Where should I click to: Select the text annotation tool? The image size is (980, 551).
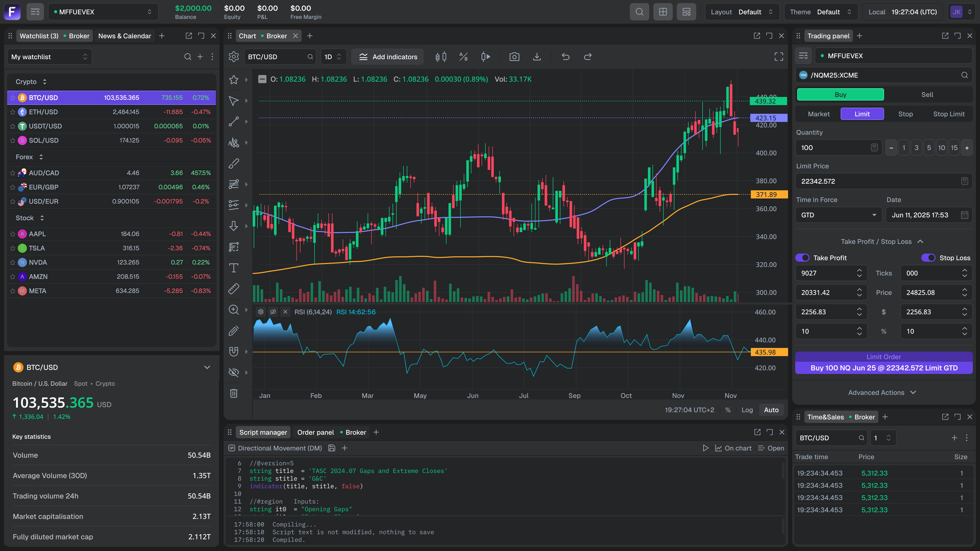[x=234, y=268]
